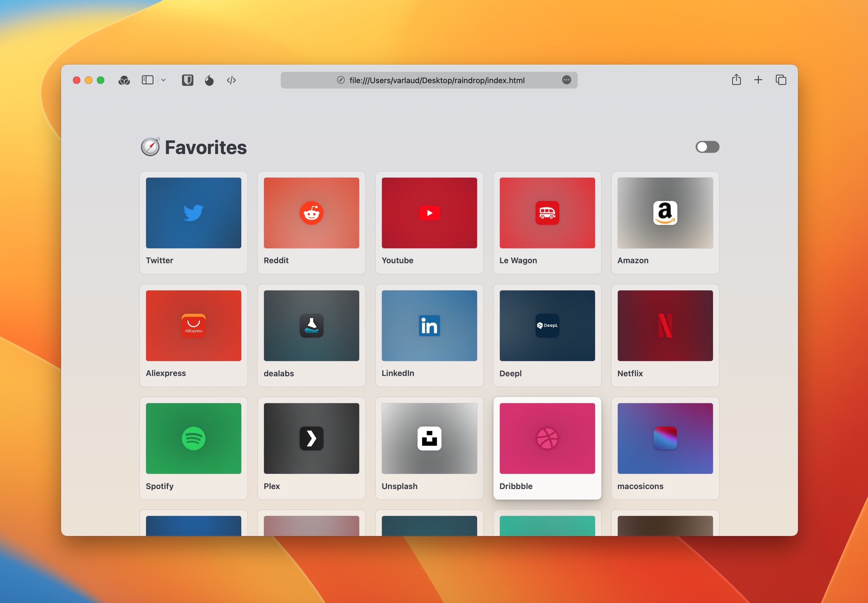Open the Spotify favorite tile
The image size is (868, 603).
tap(194, 448)
